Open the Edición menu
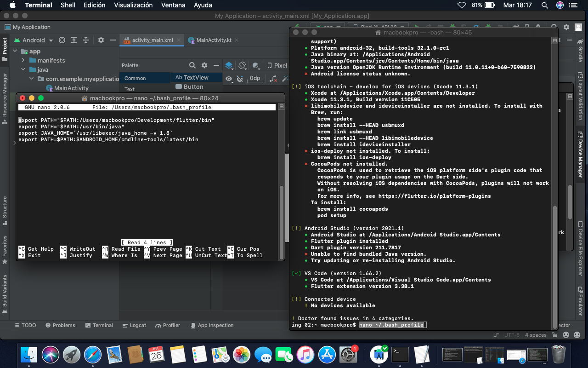588x368 pixels. pos(94,5)
